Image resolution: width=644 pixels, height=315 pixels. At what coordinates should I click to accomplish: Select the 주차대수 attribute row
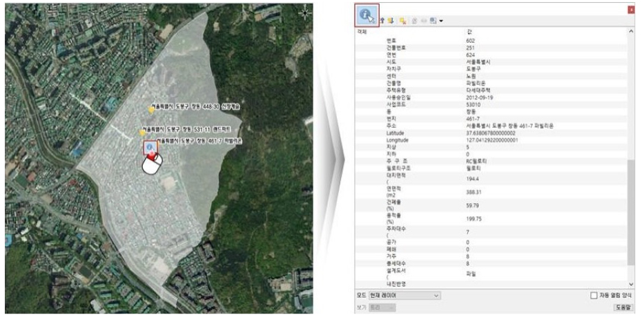click(491, 232)
